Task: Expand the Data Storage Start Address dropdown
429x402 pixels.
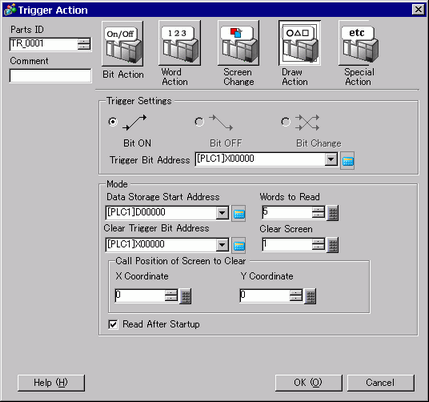Action: coord(222,213)
